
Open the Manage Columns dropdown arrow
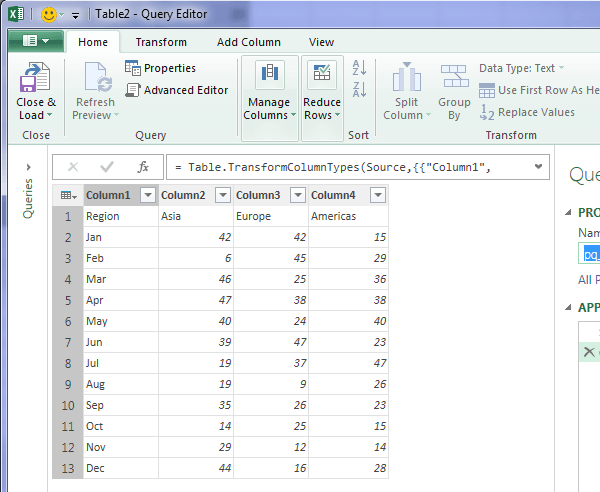point(293,115)
